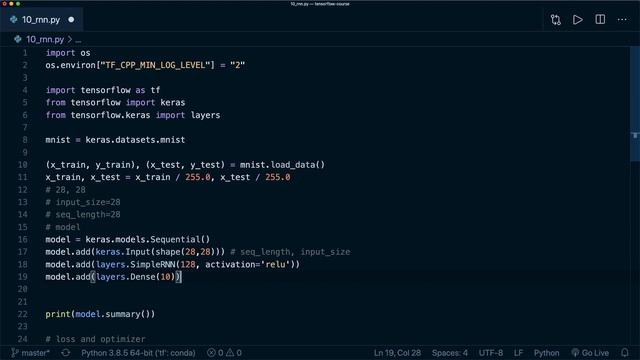Open the More Actions ellipsis menu
Image resolution: width=640 pixels, height=360 pixels.
pyautogui.click(x=622, y=20)
